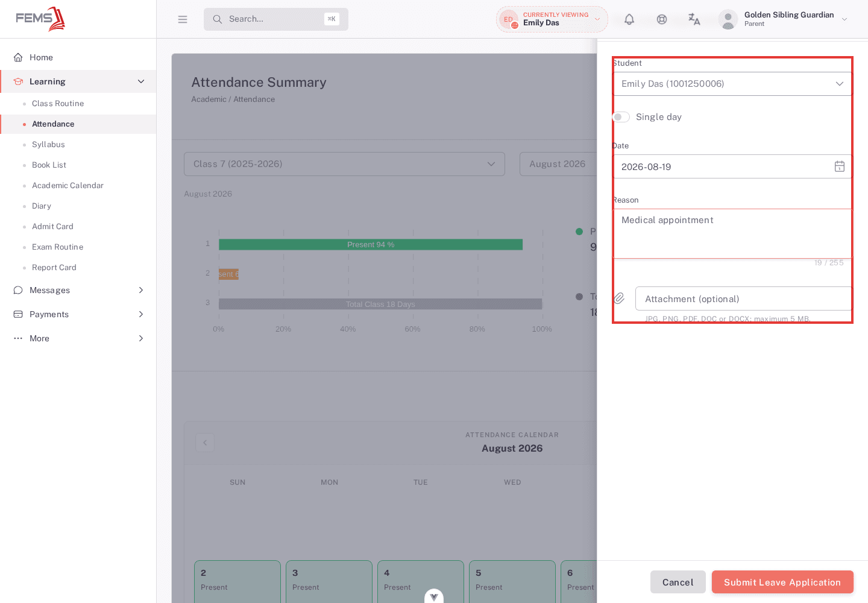The width and height of the screenshot is (868, 603).
Task: Click Submit Leave Application
Action: tap(782, 582)
